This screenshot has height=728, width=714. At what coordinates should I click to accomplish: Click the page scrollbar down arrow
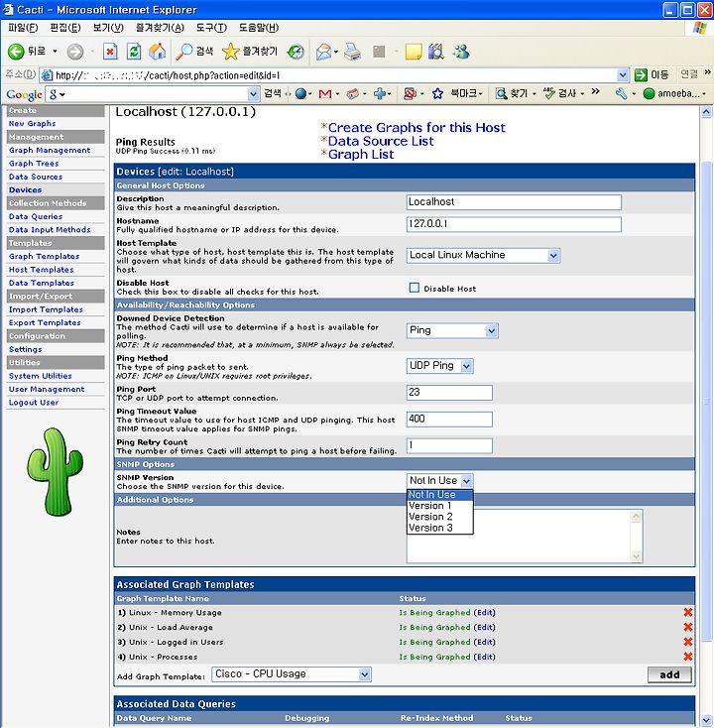[706, 721]
